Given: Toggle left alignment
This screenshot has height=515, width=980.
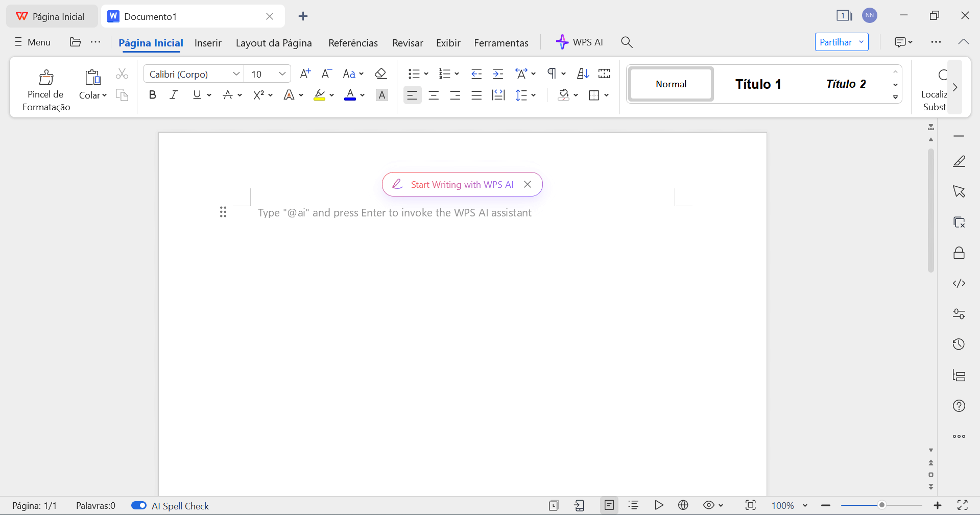Looking at the screenshot, I should tap(412, 95).
